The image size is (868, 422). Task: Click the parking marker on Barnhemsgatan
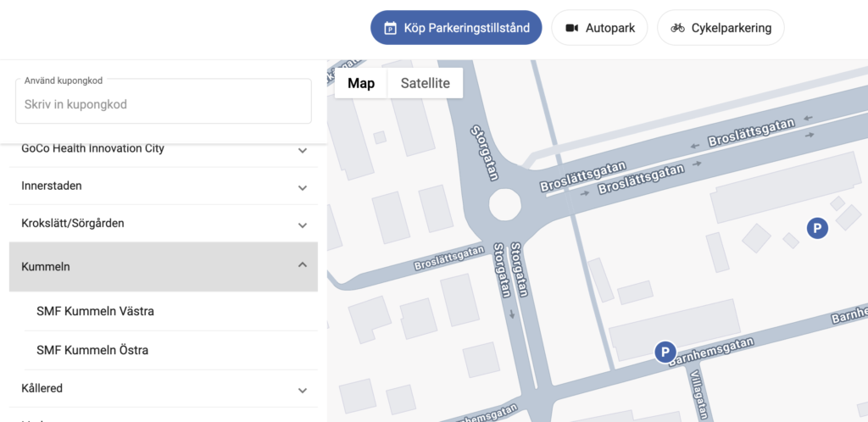pos(665,352)
